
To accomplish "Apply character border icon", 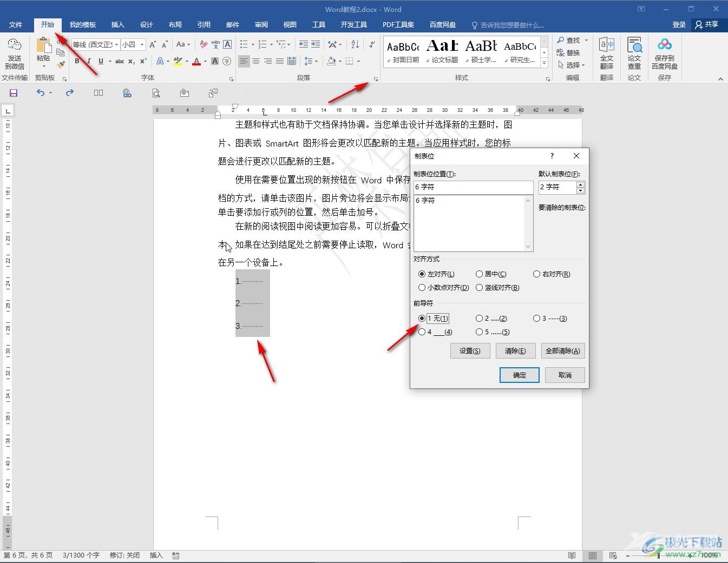I will [227, 44].
